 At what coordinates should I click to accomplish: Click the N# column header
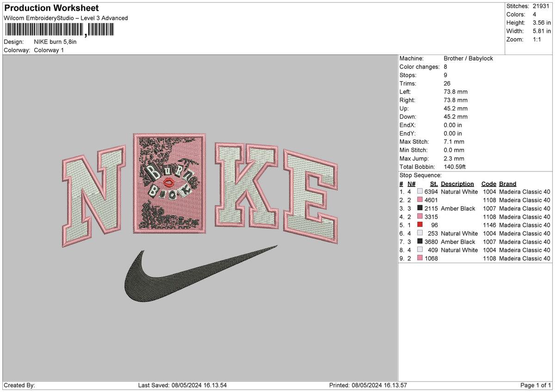[x=411, y=184]
